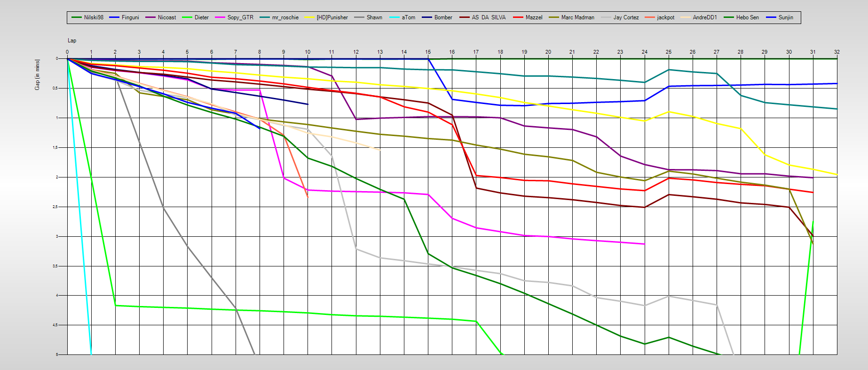Select the AS DA SILVA legend label
Screen dimensions: 868x370
[x=489, y=17]
